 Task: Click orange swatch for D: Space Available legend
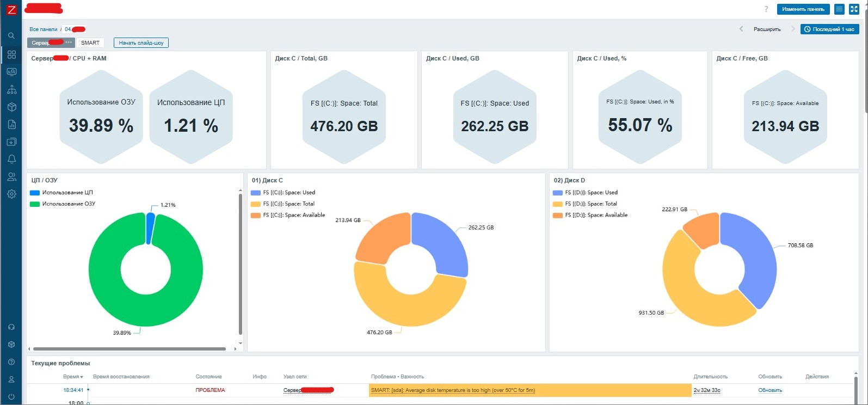557,216
